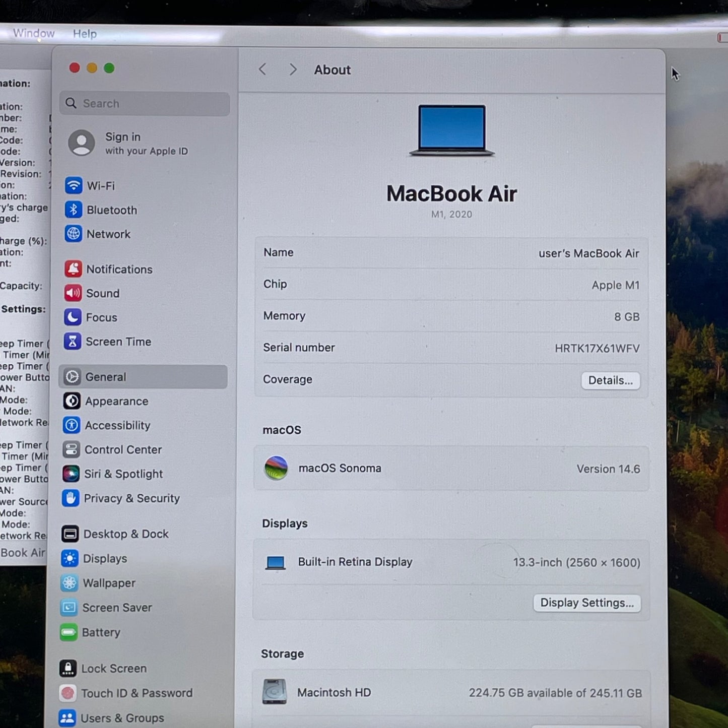The width and height of the screenshot is (728, 728).
Task: Click the Search field in sidebar
Action: 145,103
